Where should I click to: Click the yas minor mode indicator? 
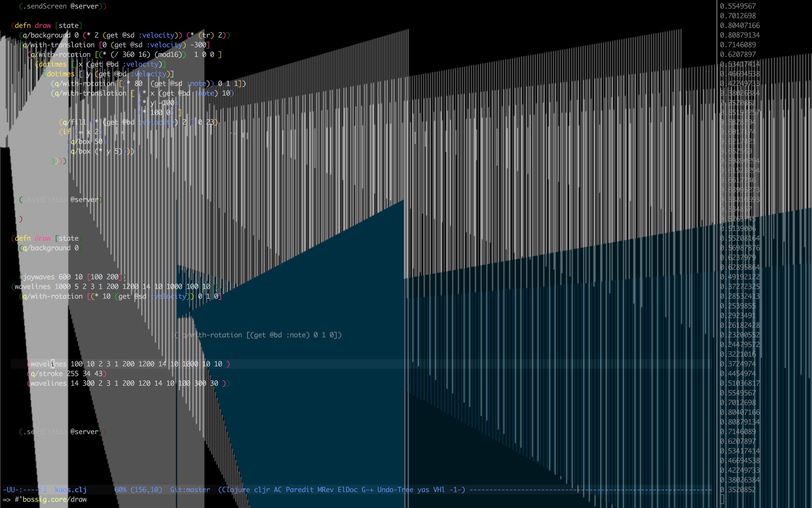click(x=423, y=490)
